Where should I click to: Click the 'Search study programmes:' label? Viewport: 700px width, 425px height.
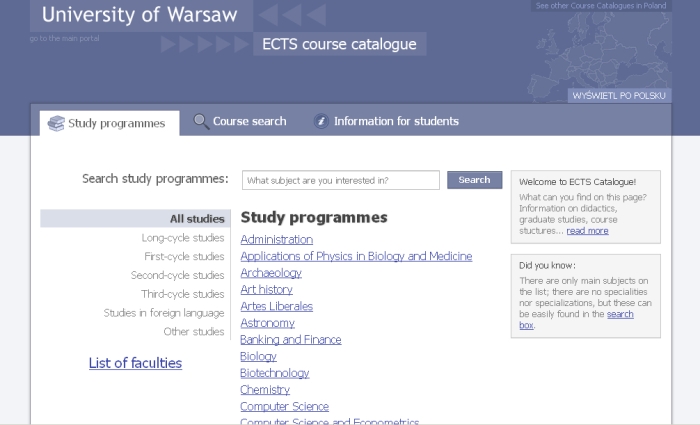(155, 179)
